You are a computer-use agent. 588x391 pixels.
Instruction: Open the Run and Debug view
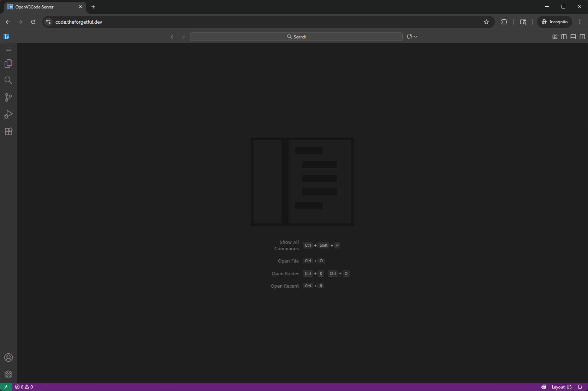8,114
